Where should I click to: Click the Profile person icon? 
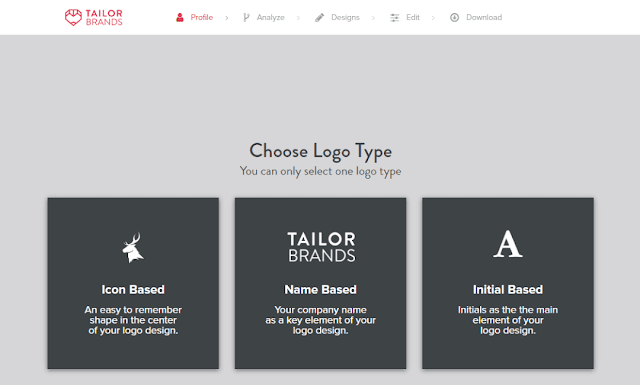[180, 18]
